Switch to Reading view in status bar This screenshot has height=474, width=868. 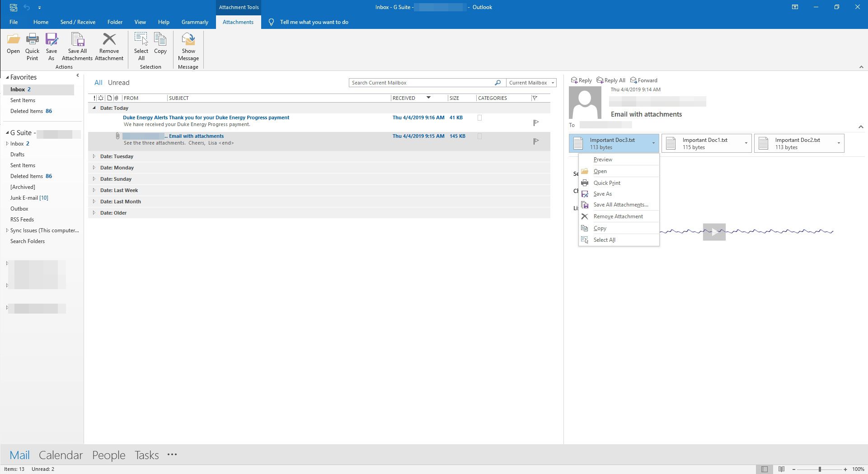[x=781, y=469]
